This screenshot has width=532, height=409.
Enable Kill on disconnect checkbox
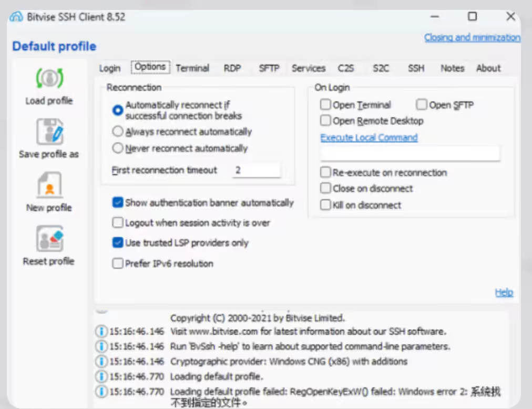(x=325, y=205)
